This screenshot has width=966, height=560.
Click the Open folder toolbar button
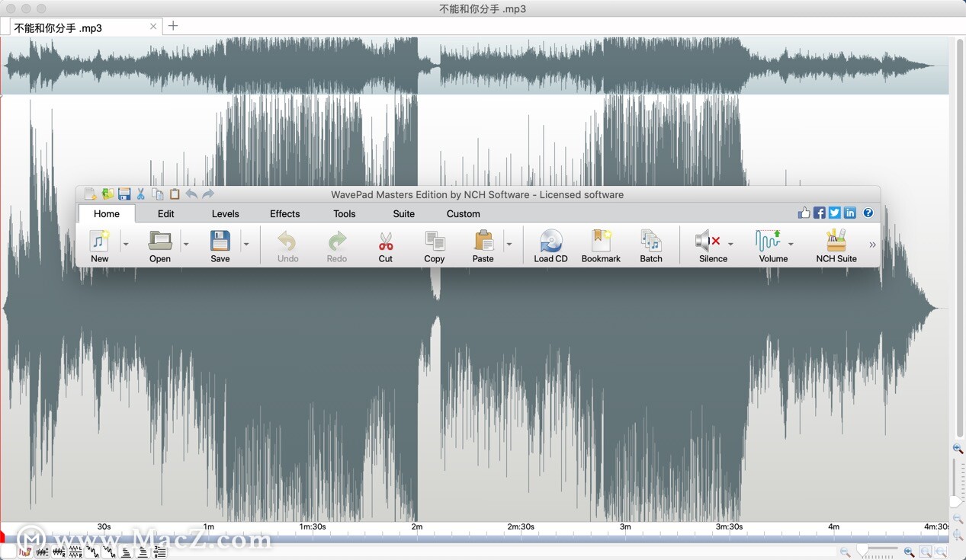click(x=160, y=246)
